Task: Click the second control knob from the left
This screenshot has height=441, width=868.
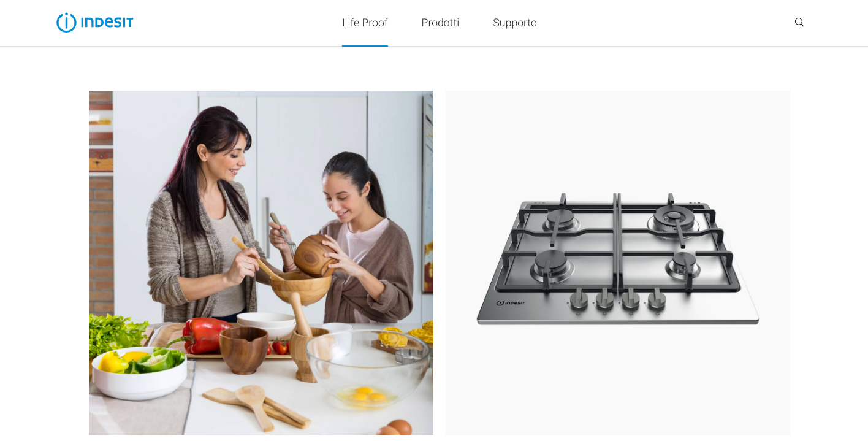Action: tap(604, 300)
